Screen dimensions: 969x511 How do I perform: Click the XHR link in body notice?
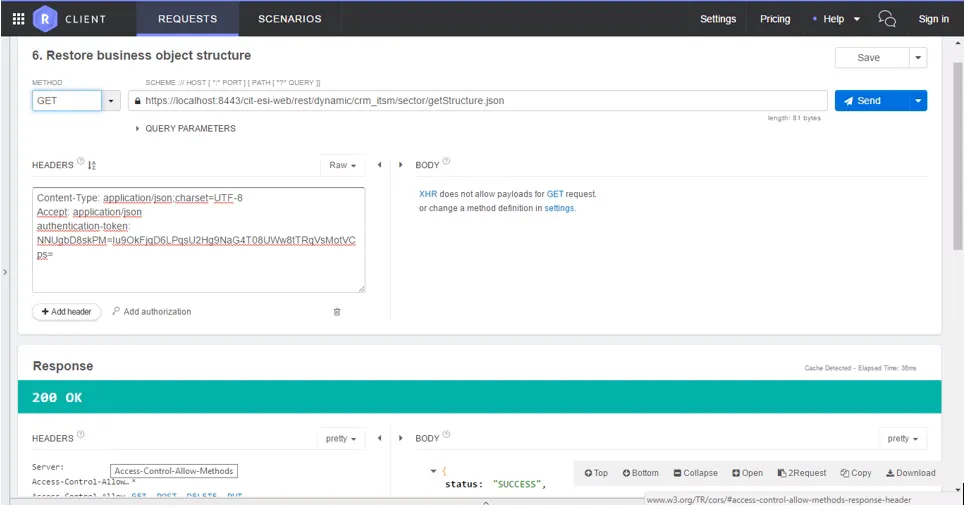click(x=430, y=195)
